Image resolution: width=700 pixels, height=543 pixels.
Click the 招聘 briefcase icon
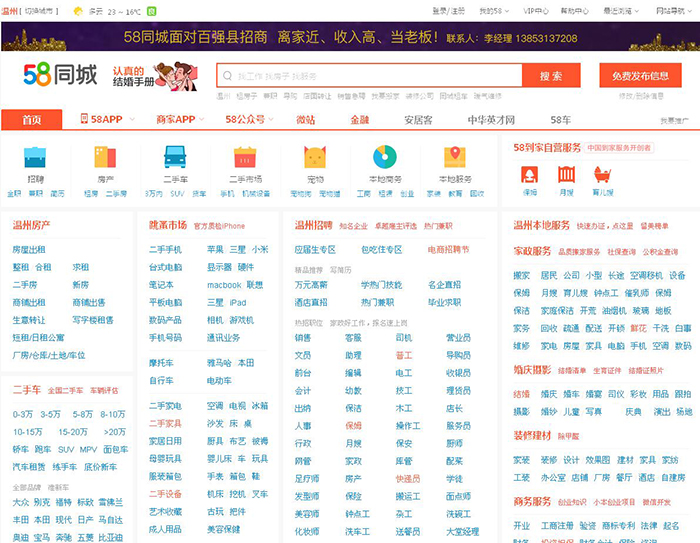click(x=35, y=158)
